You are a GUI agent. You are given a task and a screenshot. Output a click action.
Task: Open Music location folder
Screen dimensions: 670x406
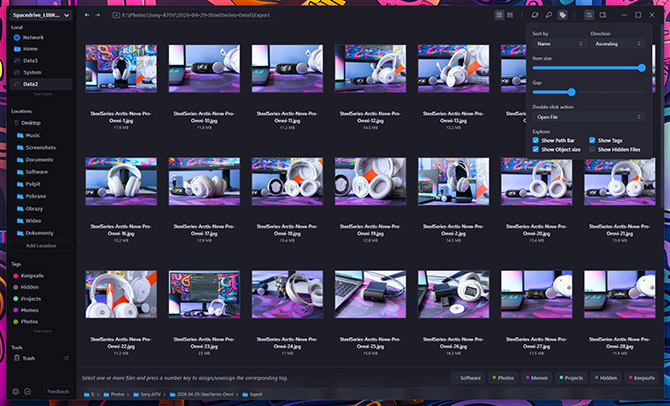point(41,135)
